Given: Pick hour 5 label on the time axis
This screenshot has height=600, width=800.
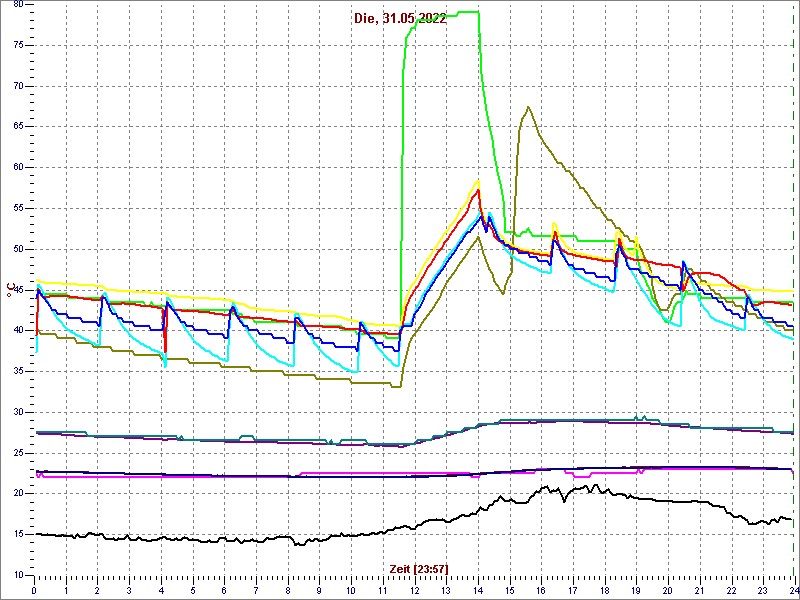Looking at the screenshot, I should [x=192, y=591].
